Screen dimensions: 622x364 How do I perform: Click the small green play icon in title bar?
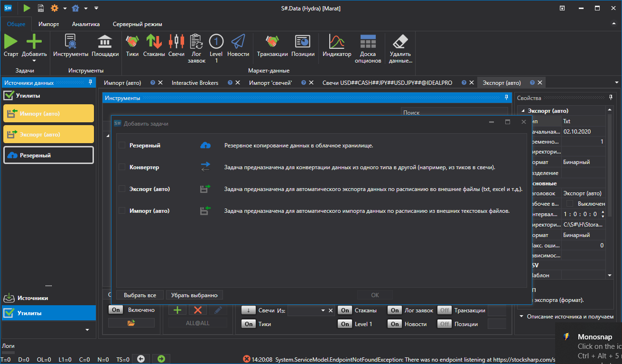click(27, 8)
